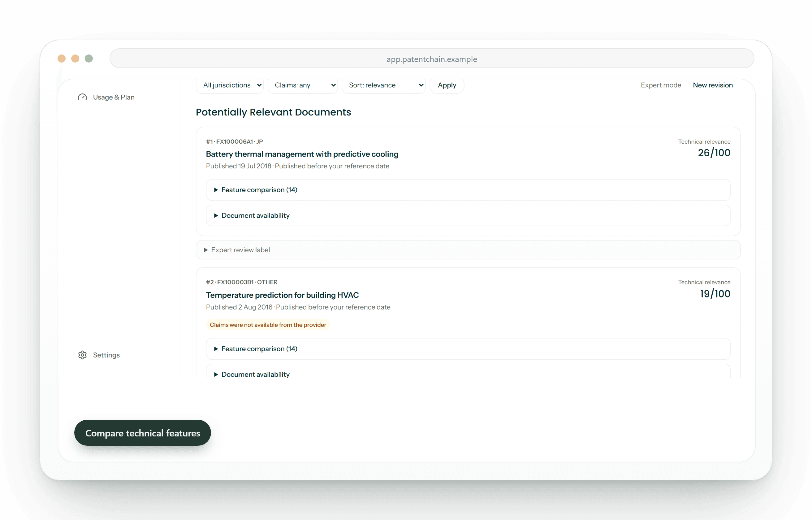Click the Potentially Relevant Documents heading
The image size is (812, 520).
[x=273, y=112]
